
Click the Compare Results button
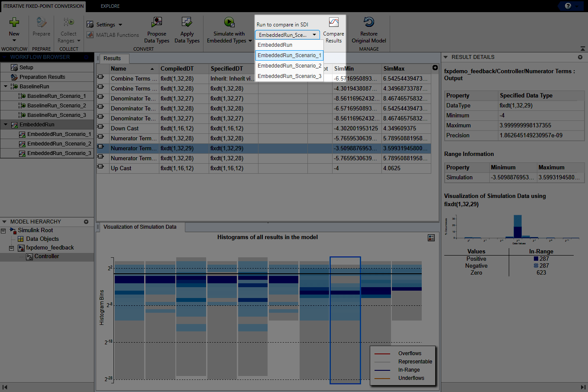click(333, 30)
